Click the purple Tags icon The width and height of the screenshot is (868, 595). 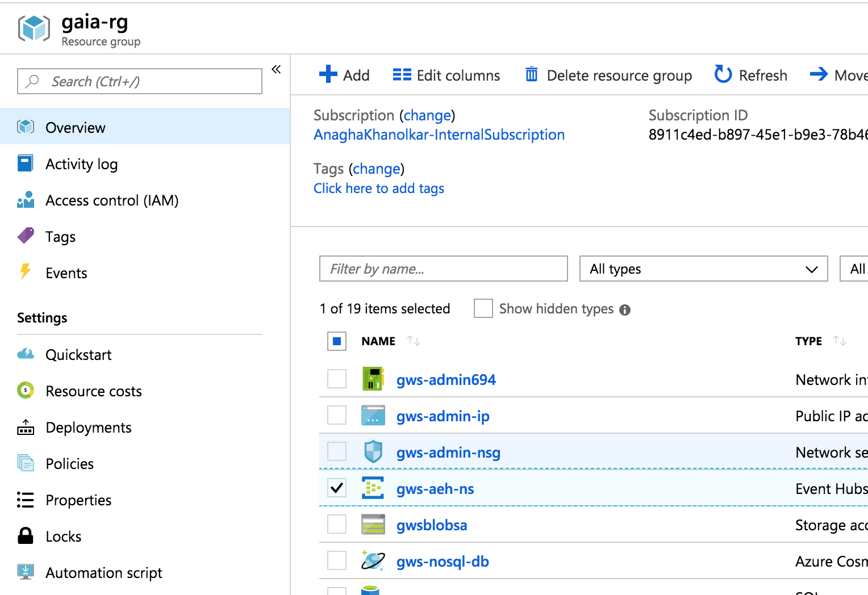pos(26,236)
